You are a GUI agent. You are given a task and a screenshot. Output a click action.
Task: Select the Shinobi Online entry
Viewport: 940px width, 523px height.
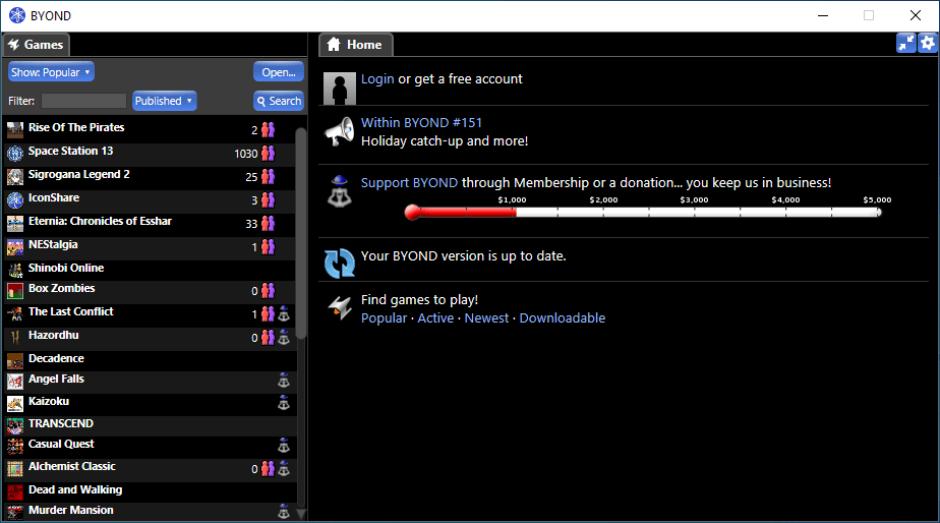pyautogui.click(x=150, y=269)
